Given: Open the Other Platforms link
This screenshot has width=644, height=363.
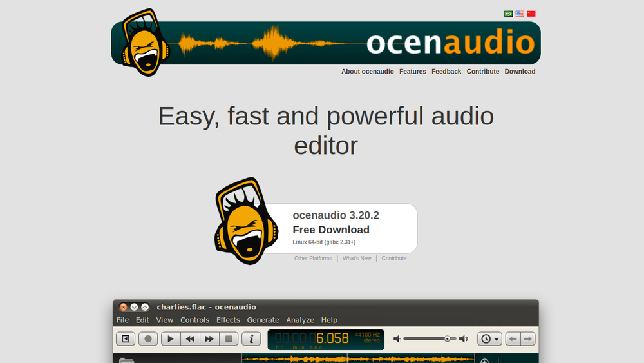Looking at the screenshot, I should (313, 258).
